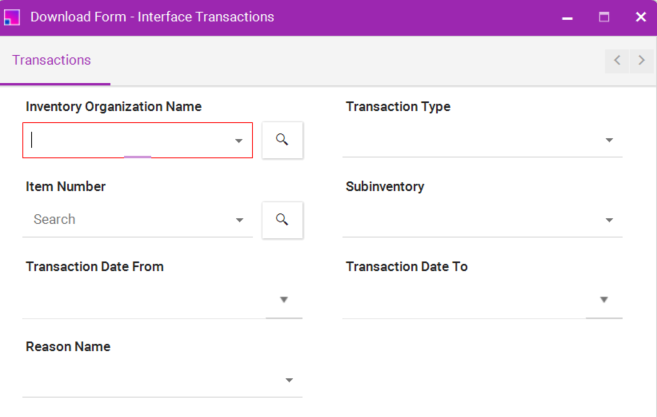Screen dimensions: 657x417
Task: Click the 'Inventory Organization Name' label
Action: click(114, 106)
